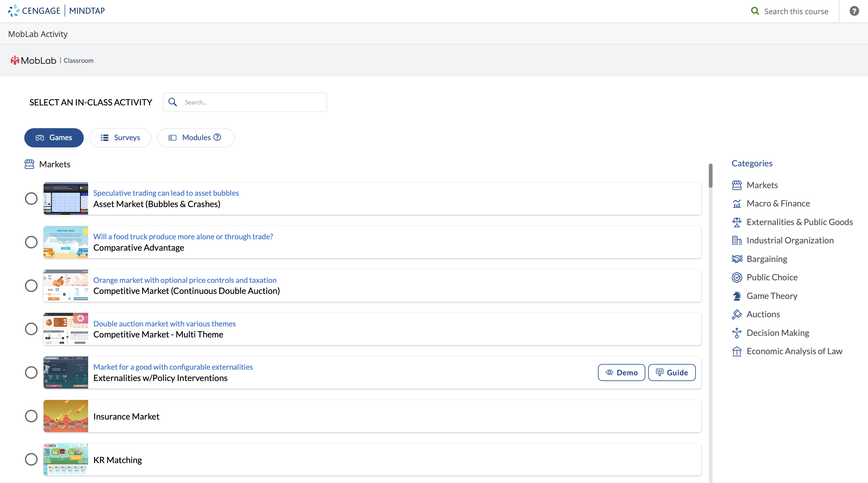Screen dimensions: 868x483
Task: Select the Asset Market radio button
Action: pyautogui.click(x=31, y=198)
